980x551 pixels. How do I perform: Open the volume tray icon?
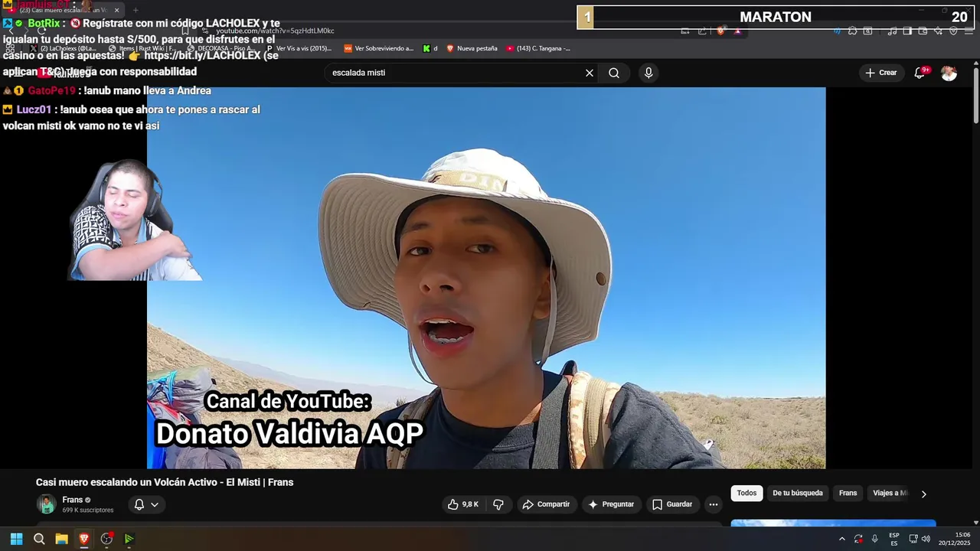tap(926, 539)
